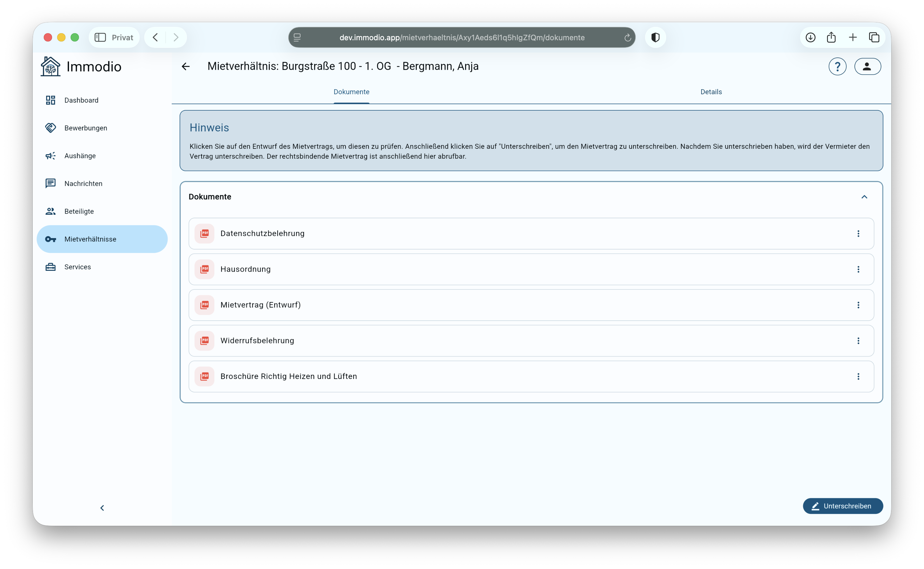The image size is (924, 569).
Task: Click the Nachrichten chat icon
Action: (x=51, y=184)
